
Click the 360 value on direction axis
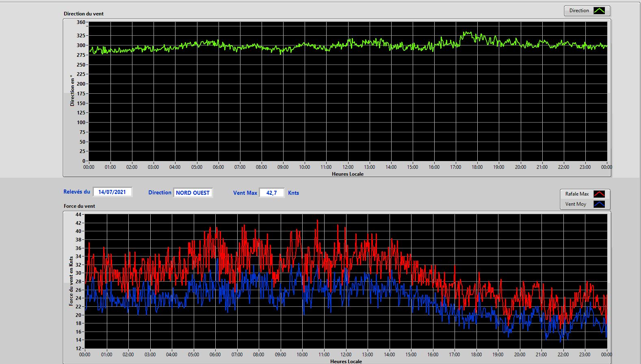[81, 22]
